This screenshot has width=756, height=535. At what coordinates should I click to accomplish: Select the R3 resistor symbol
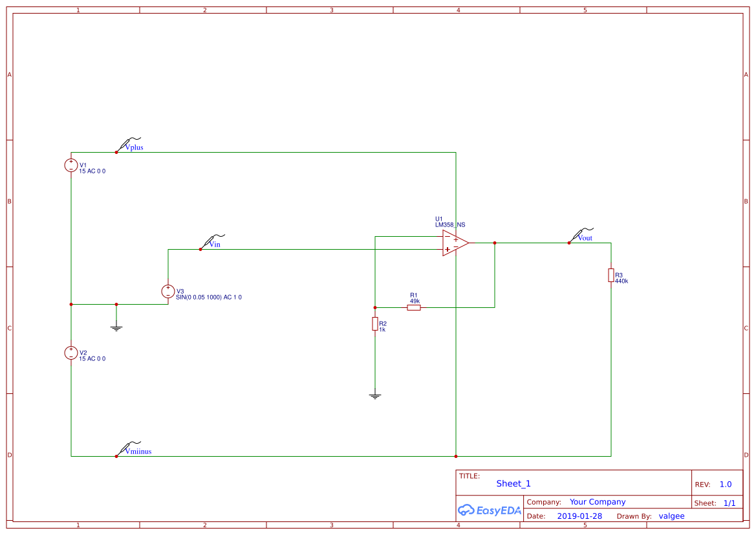tap(611, 275)
